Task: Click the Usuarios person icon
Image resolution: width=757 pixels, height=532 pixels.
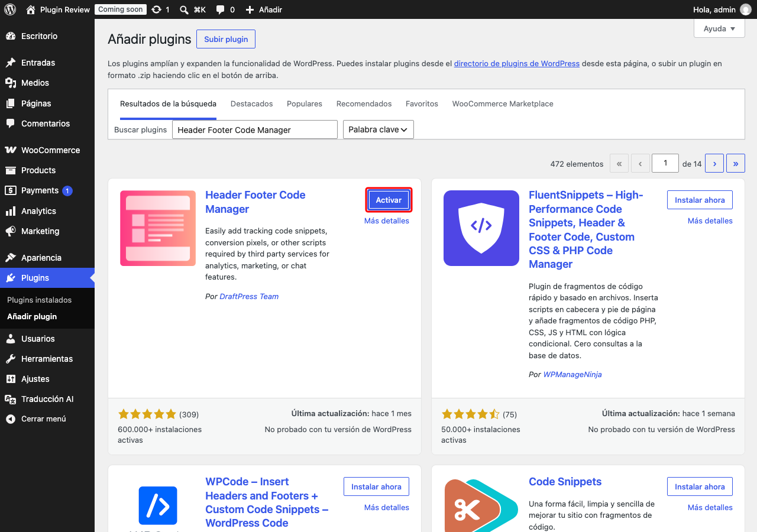Action: coord(11,339)
